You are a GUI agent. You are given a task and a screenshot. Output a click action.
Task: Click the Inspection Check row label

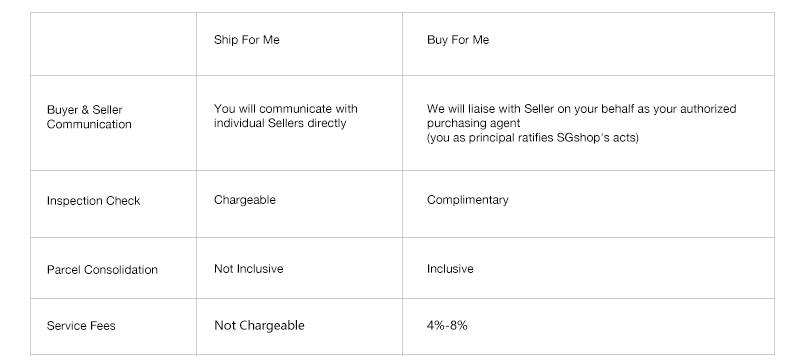tap(93, 201)
